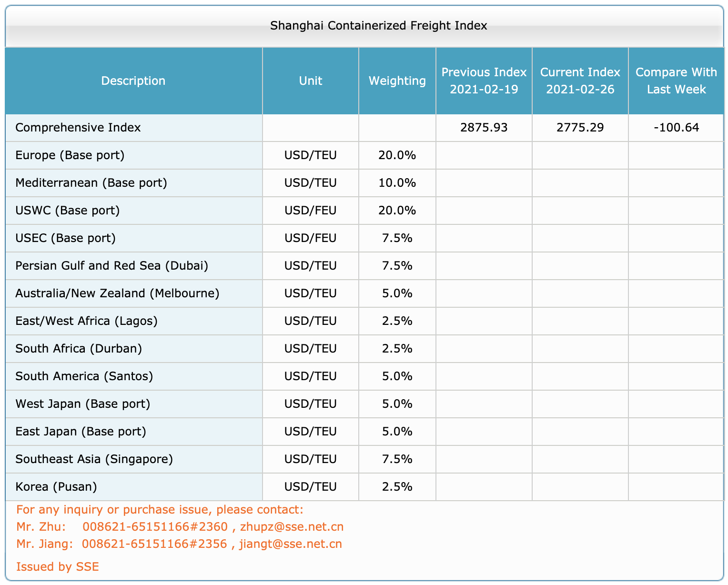The image size is (728, 585).
Task: Click the 20.0% weighting for Europe
Action: [x=397, y=155]
